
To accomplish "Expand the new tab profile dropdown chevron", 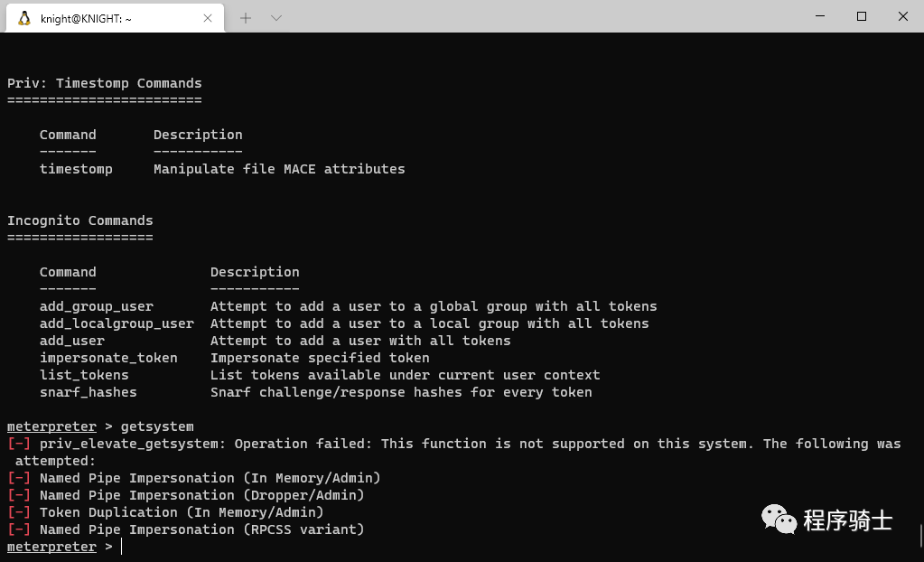I will tap(276, 17).
